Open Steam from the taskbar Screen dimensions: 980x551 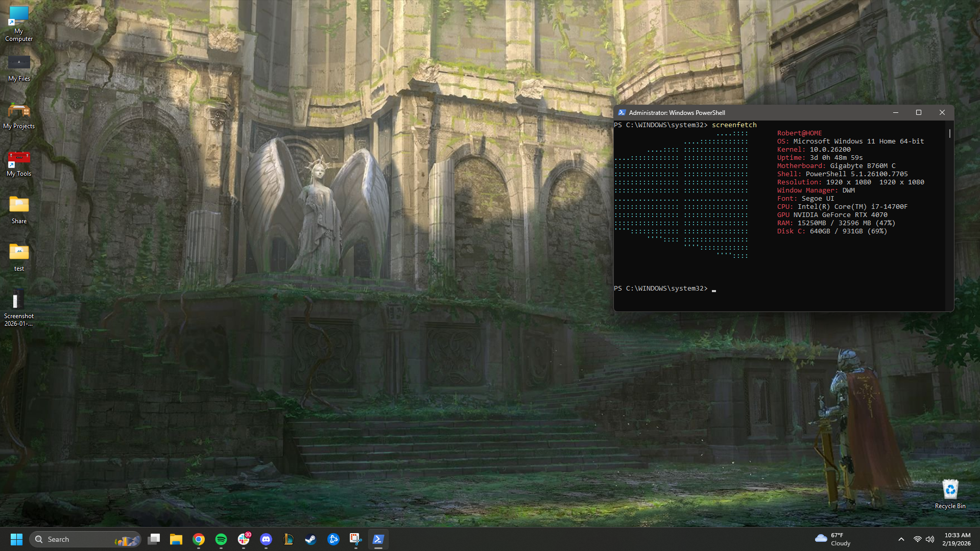point(310,539)
